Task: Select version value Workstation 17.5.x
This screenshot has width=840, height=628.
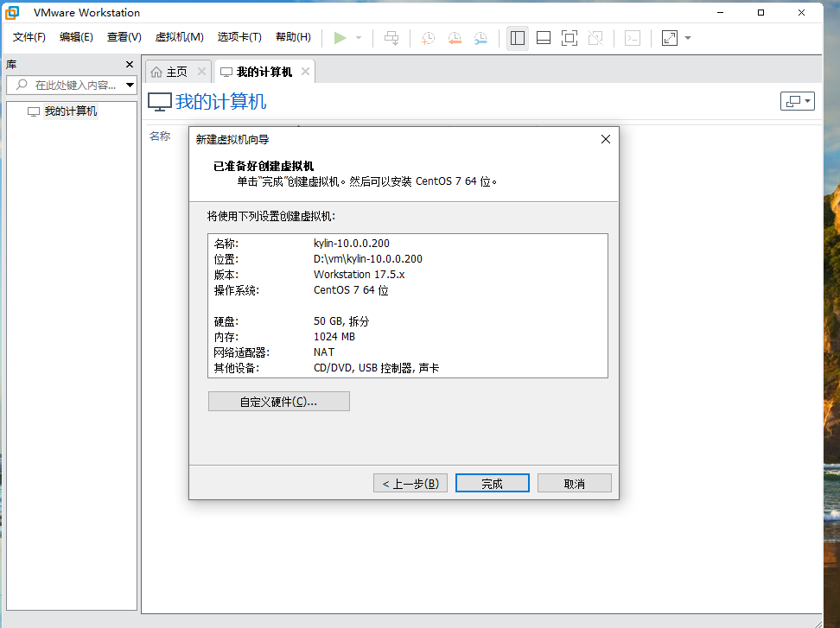Action: 359,274
